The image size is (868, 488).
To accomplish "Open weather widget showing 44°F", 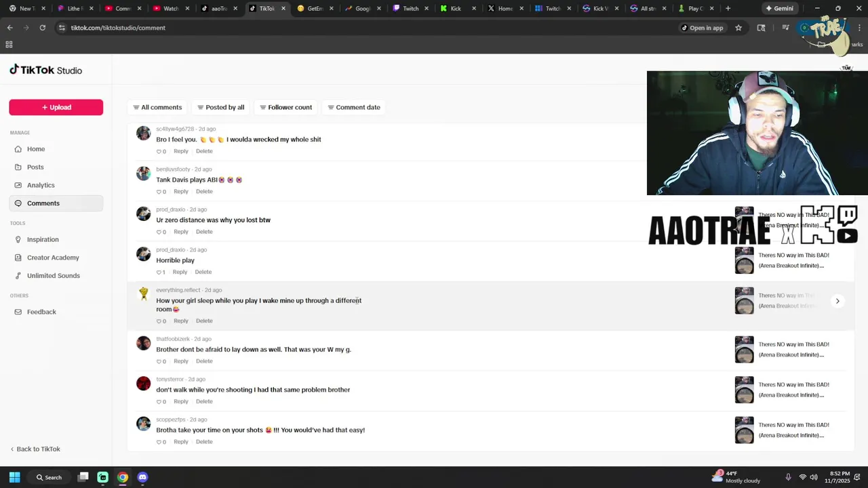I will tap(736, 477).
